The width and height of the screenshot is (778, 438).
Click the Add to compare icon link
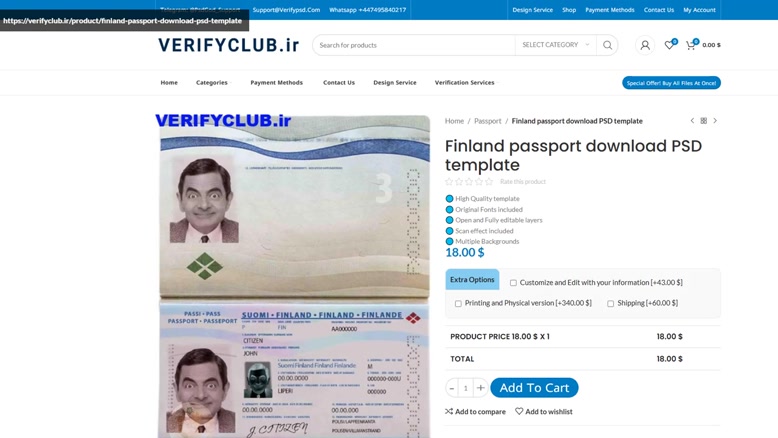pyautogui.click(x=475, y=411)
